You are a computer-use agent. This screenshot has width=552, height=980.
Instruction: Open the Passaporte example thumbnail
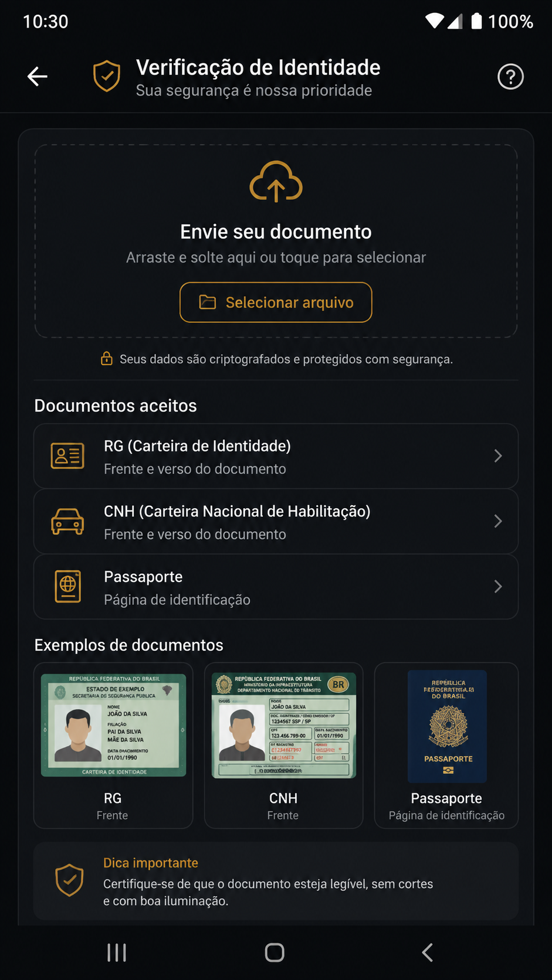tap(447, 726)
